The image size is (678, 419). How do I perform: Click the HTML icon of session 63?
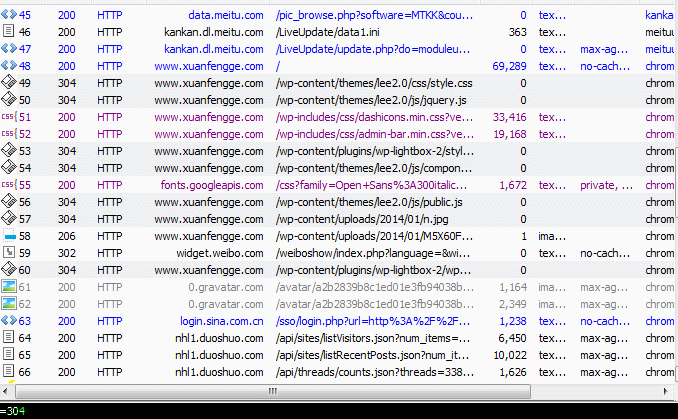tap(9, 321)
